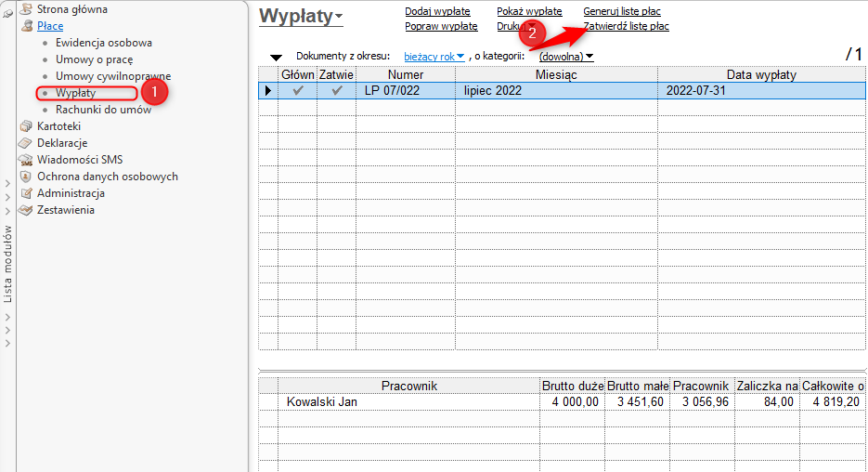Select Wypłaty in the sidebar

click(76, 93)
